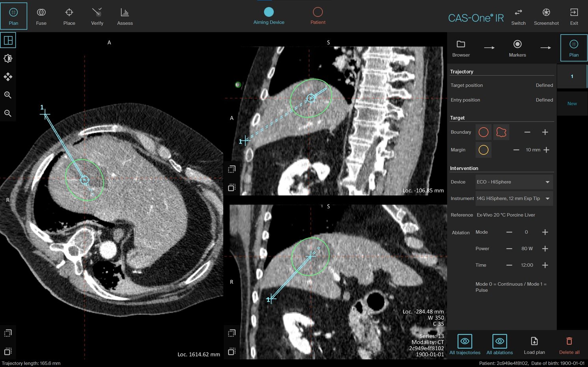Decrease the margin below 10 mm
The width and height of the screenshot is (588, 367).
(516, 150)
